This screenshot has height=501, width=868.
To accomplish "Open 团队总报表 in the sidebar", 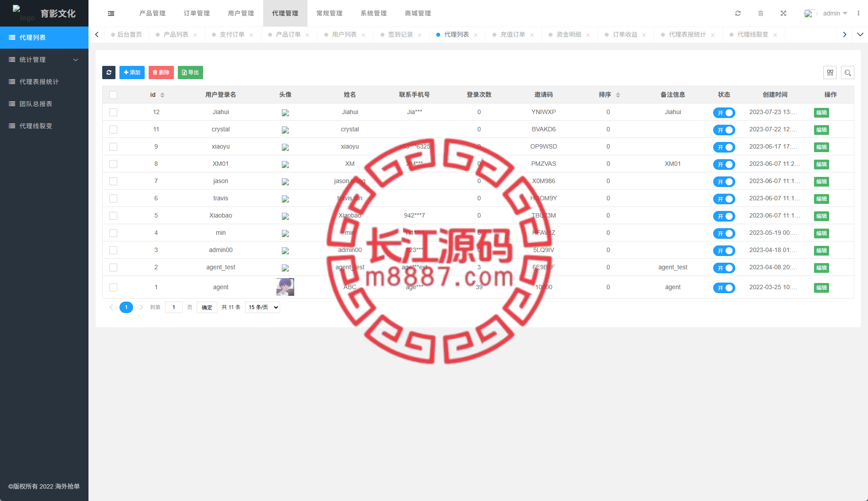I will tap(44, 104).
